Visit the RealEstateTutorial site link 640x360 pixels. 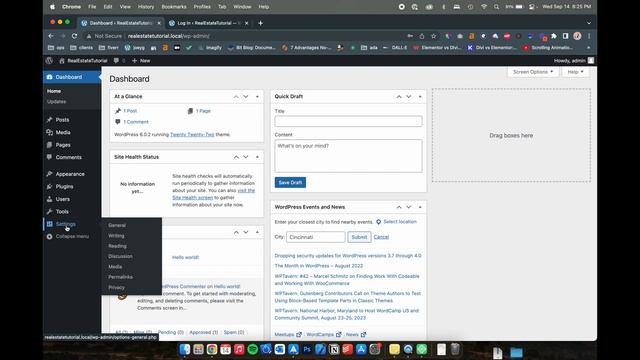[83, 60]
